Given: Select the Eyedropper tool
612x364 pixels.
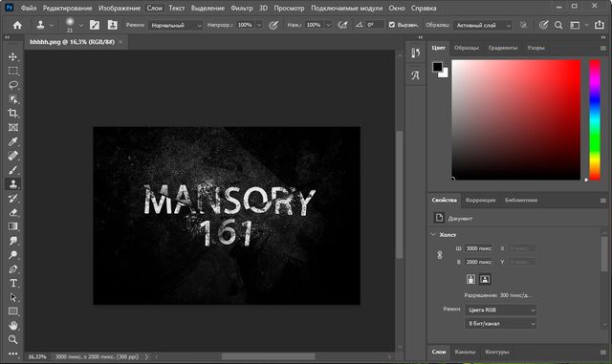Looking at the screenshot, I should click(x=12, y=141).
